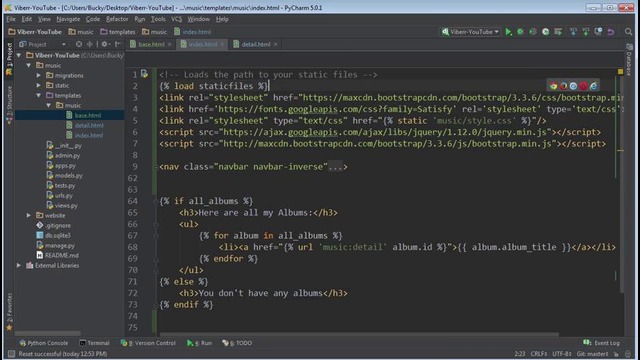Close the index.html editor tab
Screen dimensions: 640x360
point(222,44)
